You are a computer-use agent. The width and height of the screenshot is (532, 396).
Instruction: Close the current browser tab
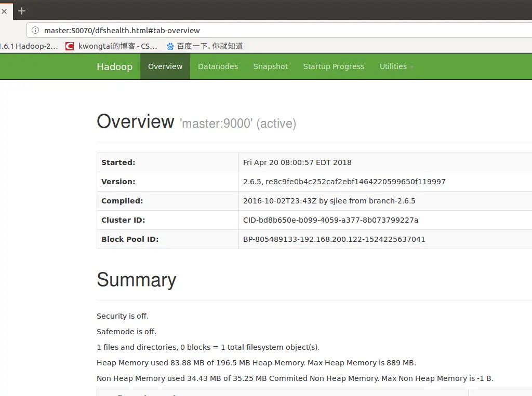pos(4,11)
